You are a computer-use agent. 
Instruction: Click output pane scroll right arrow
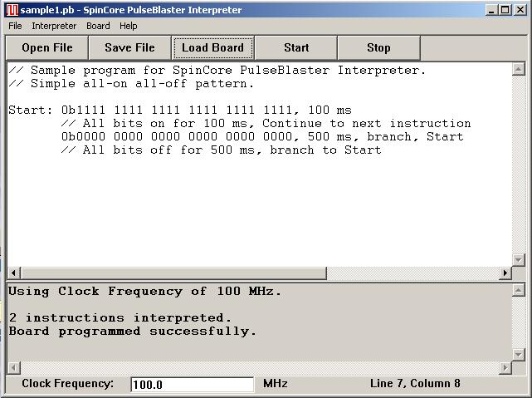click(x=505, y=367)
